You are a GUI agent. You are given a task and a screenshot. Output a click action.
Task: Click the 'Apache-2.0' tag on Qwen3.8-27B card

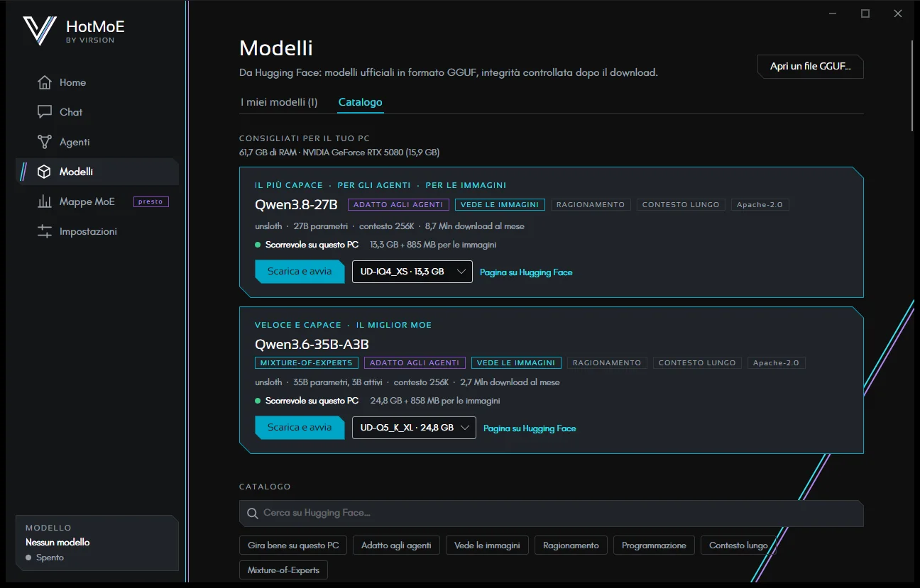760,204
